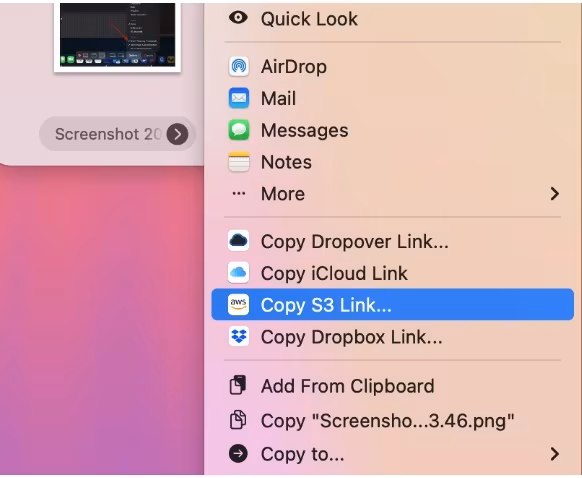582x478 pixels.
Task: Click the AWS logo icon
Action: tap(238, 305)
